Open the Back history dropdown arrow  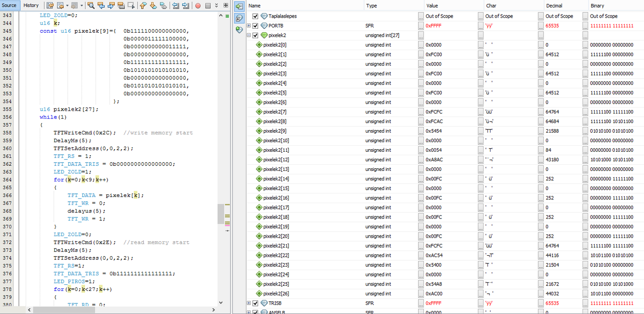67,6
